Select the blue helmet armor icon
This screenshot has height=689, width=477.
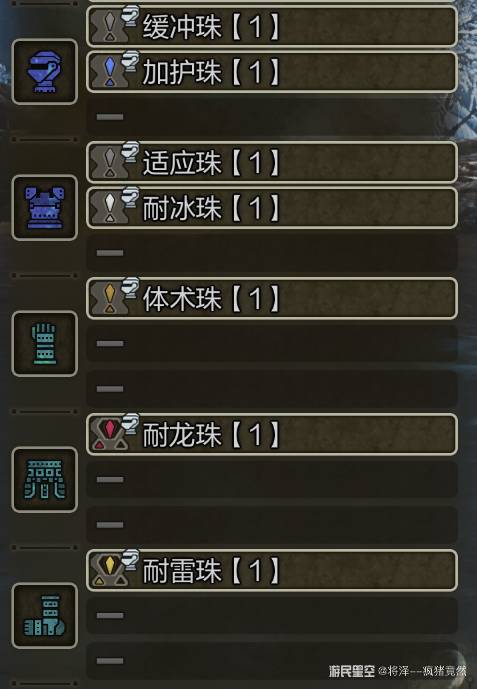click(x=44, y=72)
